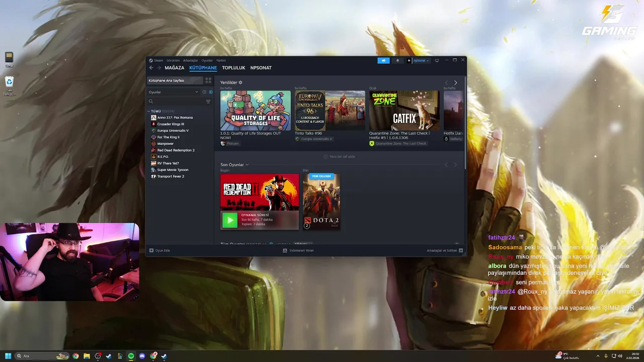This screenshot has height=362, width=644.
Task: Open Chrome from the taskbar
Action: (x=75, y=356)
